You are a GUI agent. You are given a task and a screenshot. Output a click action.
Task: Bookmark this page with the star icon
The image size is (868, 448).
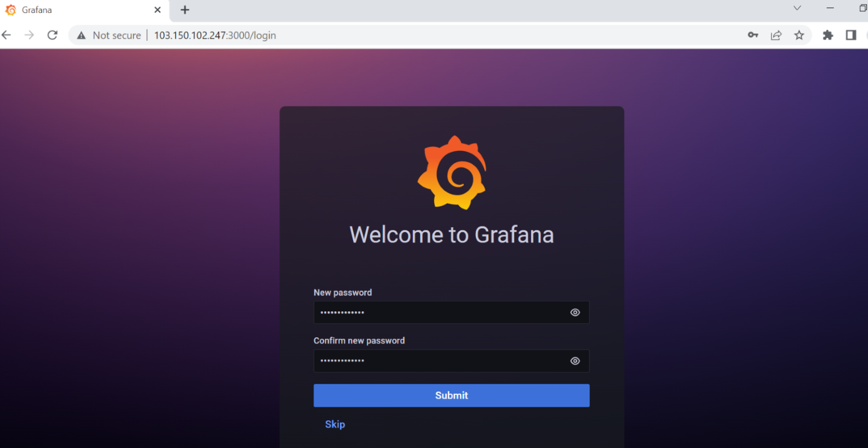[x=799, y=35]
